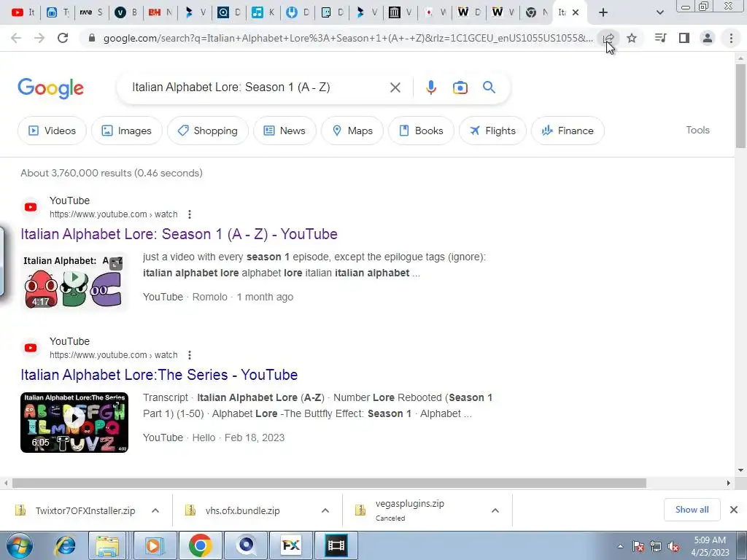Image resolution: width=747 pixels, height=560 pixels.
Task: Close the active Italian Alphabet tab
Action: click(x=576, y=12)
